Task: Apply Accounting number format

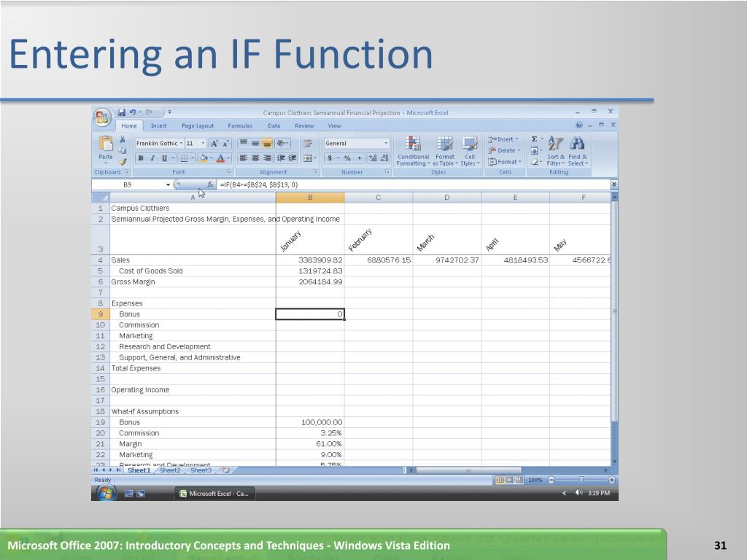Action: click(x=330, y=158)
